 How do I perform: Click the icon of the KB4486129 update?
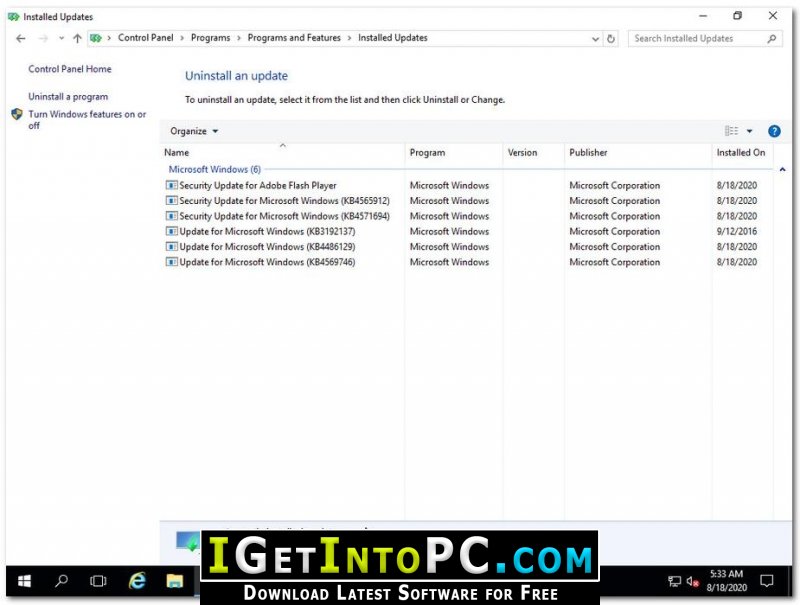171,246
